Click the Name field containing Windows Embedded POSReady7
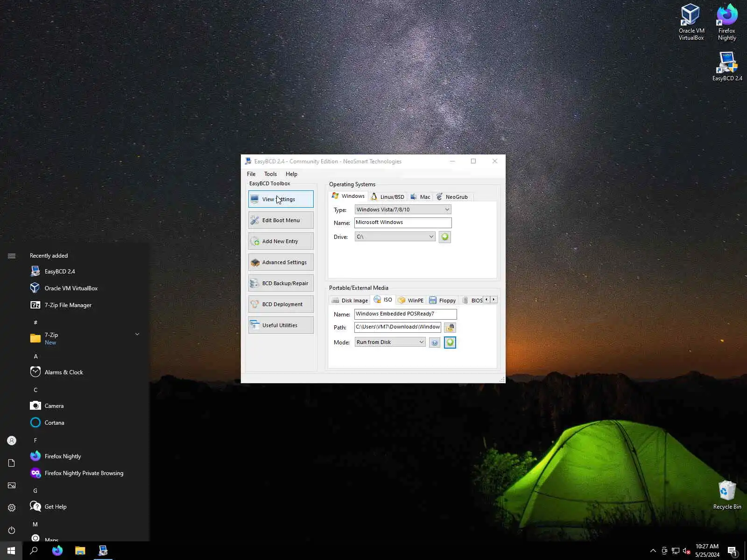 click(405, 314)
